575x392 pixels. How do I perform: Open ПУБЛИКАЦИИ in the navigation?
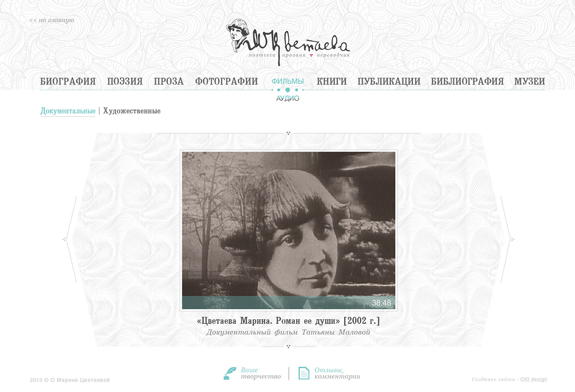pyautogui.click(x=389, y=81)
